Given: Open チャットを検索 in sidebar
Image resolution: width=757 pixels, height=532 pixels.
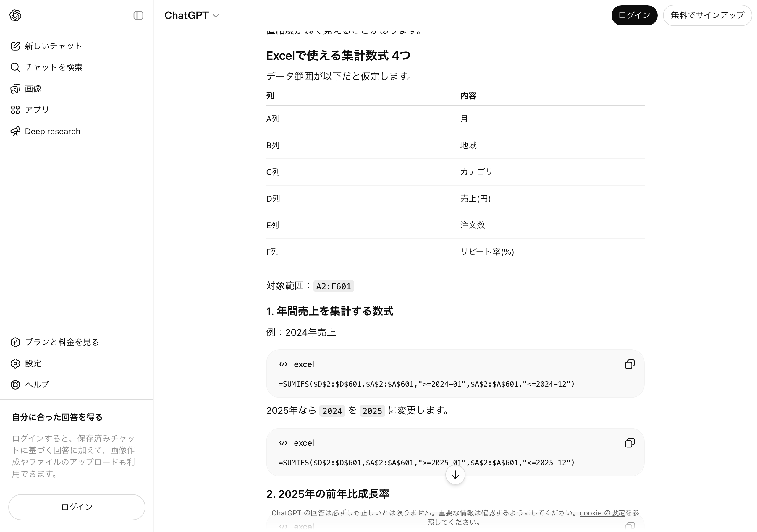Looking at the screenshot, I should click(77, 67).
